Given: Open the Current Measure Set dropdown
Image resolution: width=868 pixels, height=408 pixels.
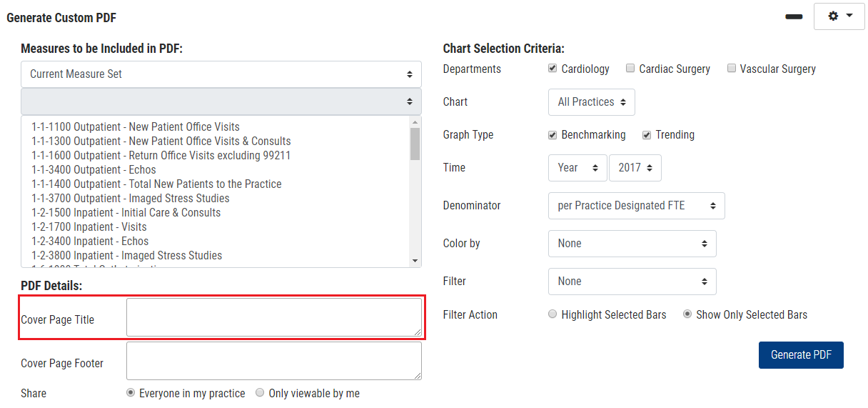Looking at the screenshot, I should coord(221,74).
